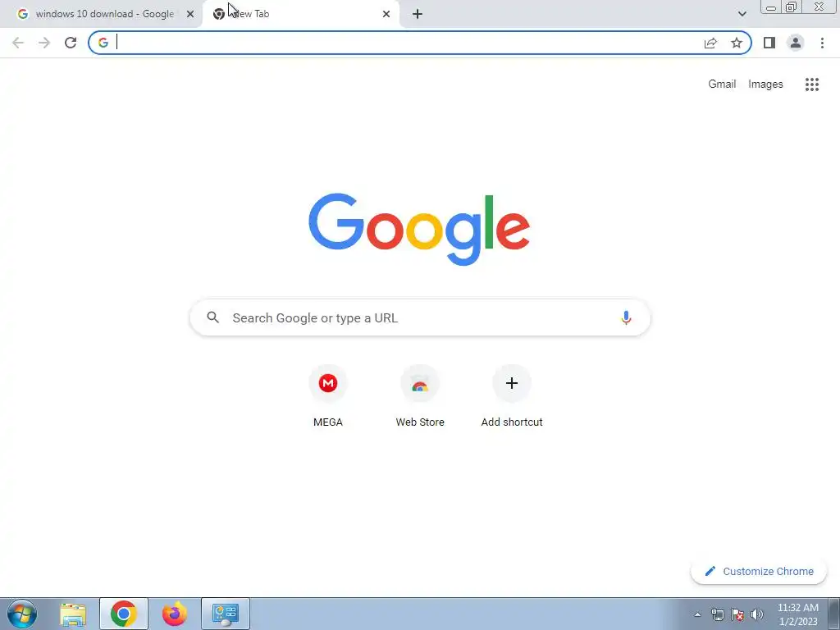Click the network tray icon

[x=717, y=614]
